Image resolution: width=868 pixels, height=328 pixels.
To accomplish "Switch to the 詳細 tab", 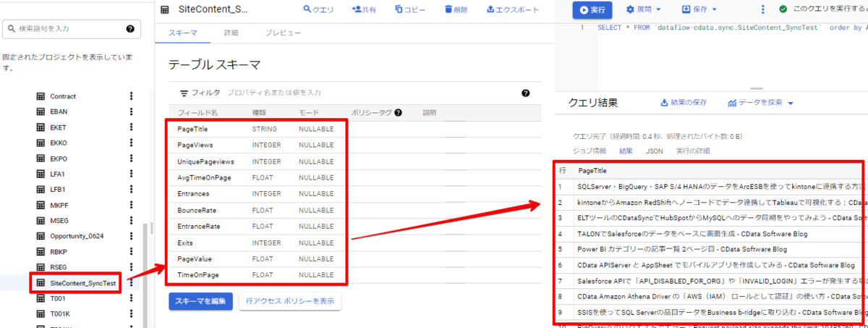I will [x=231, y=33].
